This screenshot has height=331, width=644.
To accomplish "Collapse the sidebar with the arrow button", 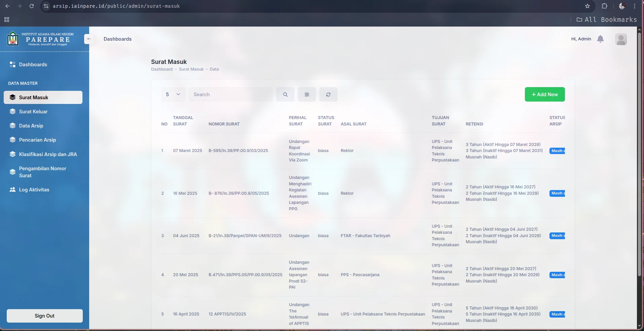I will click(88, 39).
